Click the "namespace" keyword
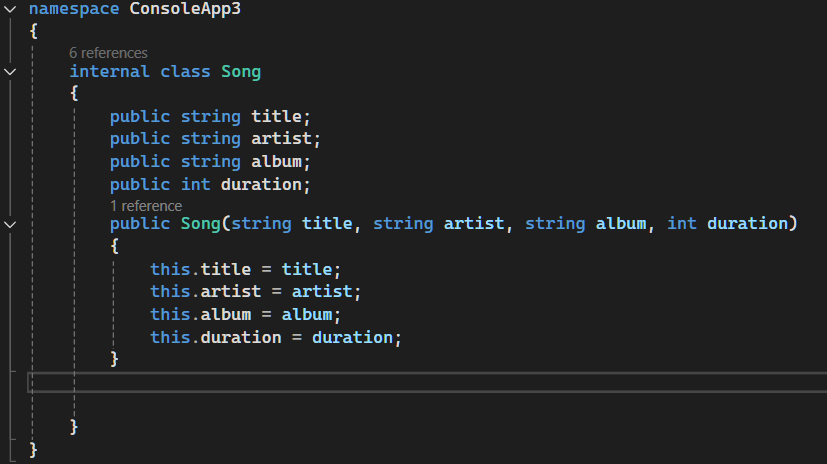The width and height of the screenshot is (827, 464). pos(70,8)
